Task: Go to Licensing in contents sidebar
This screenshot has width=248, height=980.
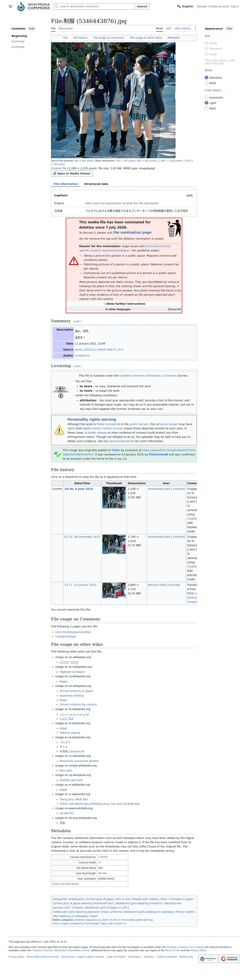Action: (18, 47)
